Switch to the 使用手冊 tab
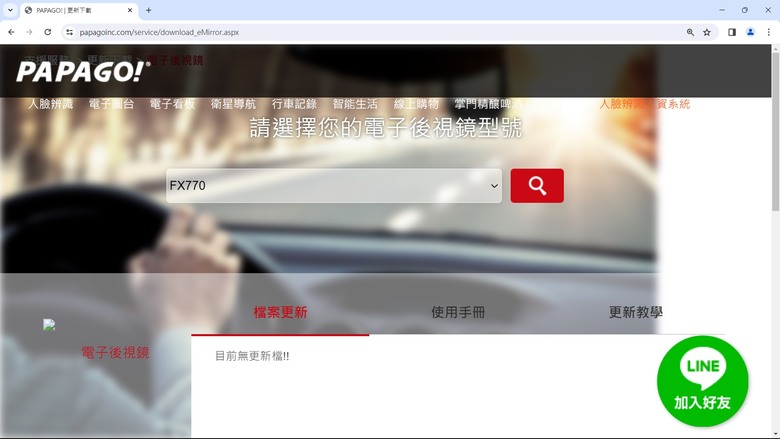Image resolution: width=780 pixels, height=439 pixels. [458, 312]
